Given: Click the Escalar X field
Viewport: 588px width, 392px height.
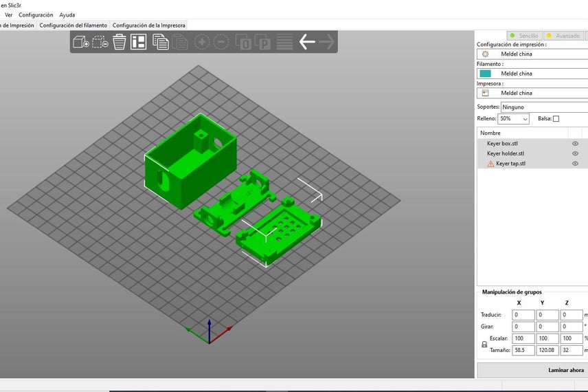Looking at the screenshot, I should (x=523, y=338).
